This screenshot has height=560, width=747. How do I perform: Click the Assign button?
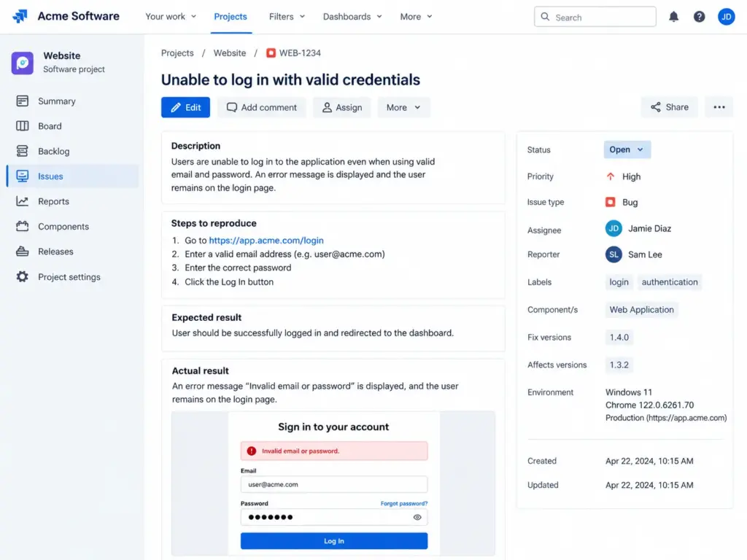[x=342, y=107]
